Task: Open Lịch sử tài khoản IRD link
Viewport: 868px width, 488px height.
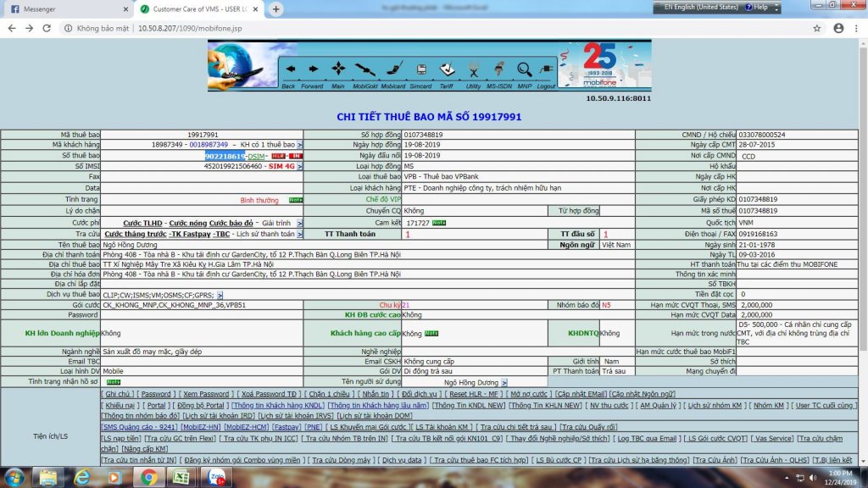Action: click(219, 416)
